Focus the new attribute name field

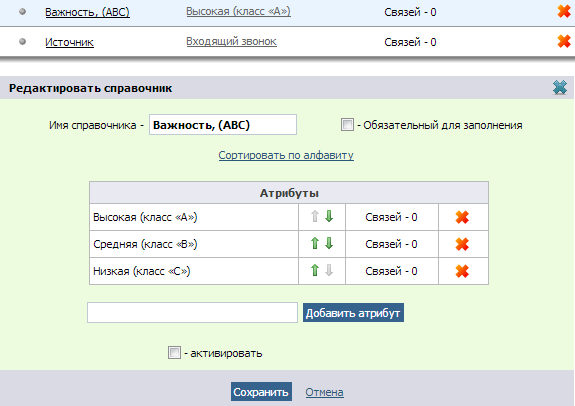pyautogui.click(x=192, y=312)
